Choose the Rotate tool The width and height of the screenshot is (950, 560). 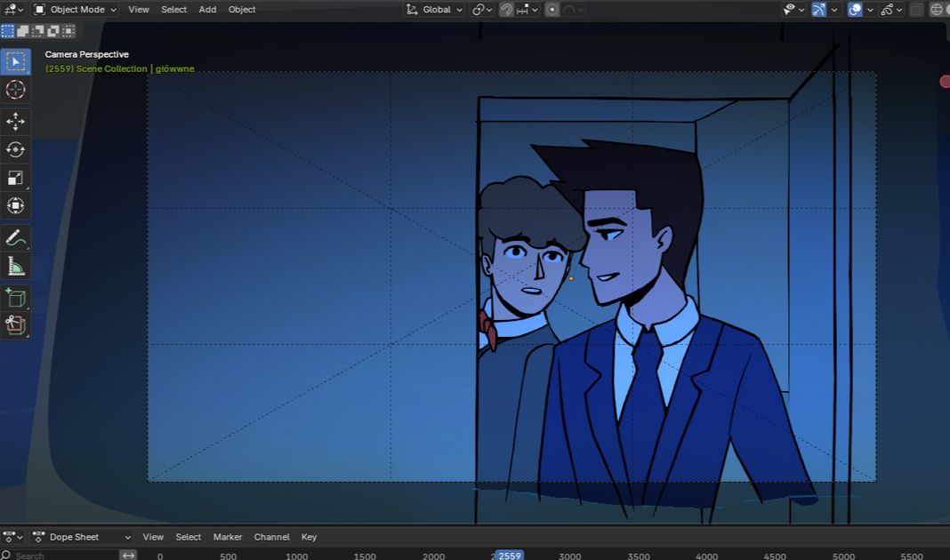click(x=15, y=149)
